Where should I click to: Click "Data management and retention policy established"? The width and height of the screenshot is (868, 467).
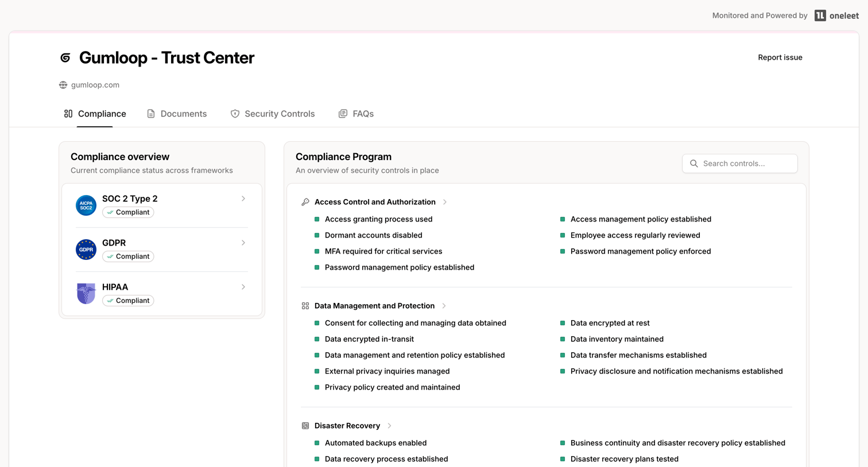[x=415, y=355]
